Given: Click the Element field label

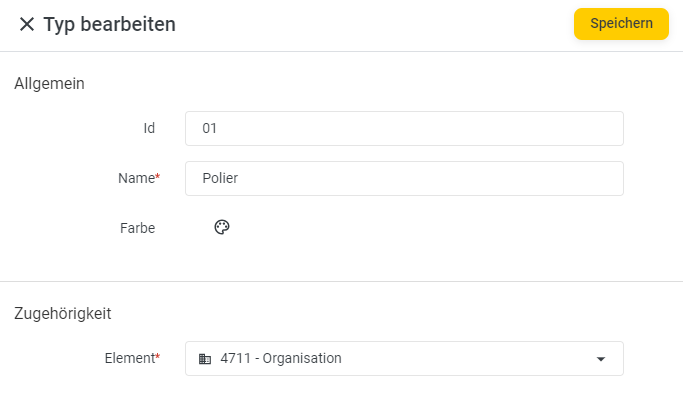Looking at the screenshot, I should click(x=130, y=358).
